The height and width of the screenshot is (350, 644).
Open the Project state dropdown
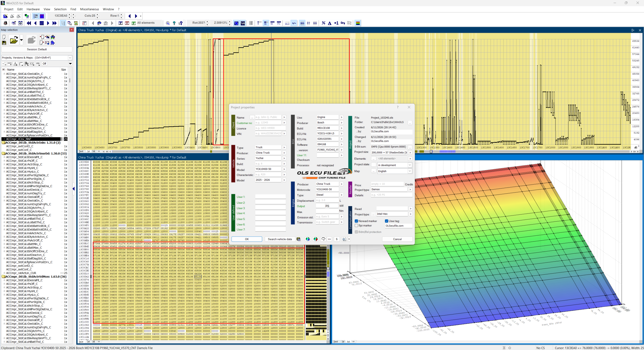pyautogui.click(x=410, y=165)
